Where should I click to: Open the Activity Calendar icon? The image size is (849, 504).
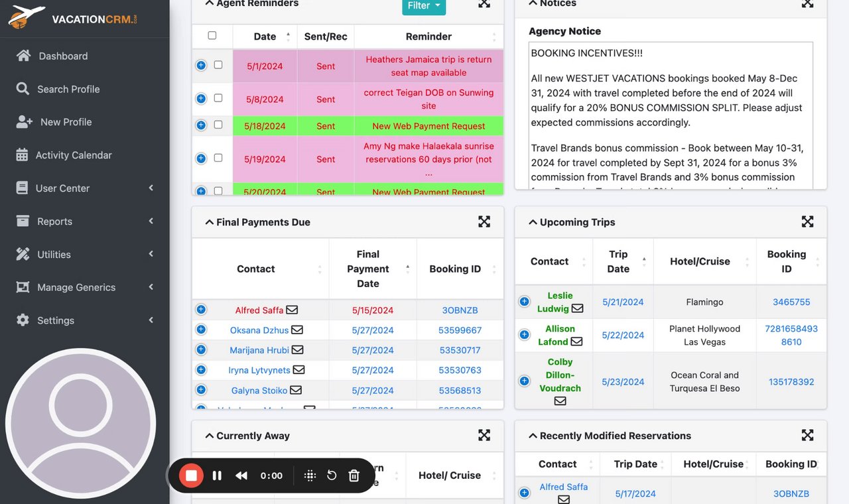(23, 155)
